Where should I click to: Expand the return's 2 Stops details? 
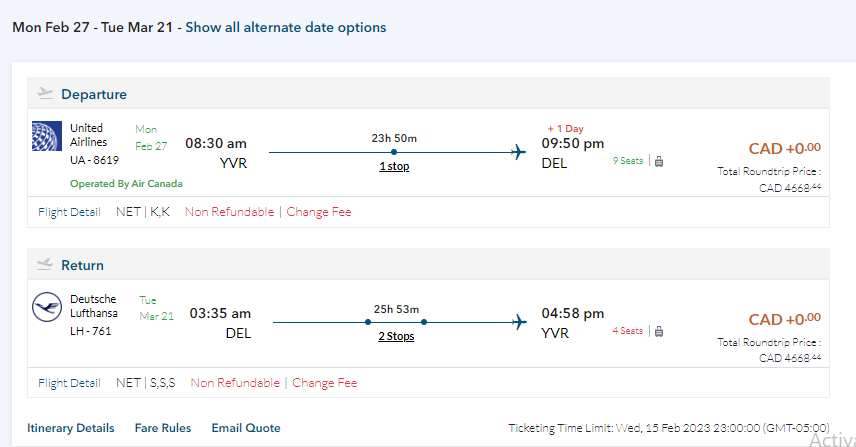click(x=395, y=336)
